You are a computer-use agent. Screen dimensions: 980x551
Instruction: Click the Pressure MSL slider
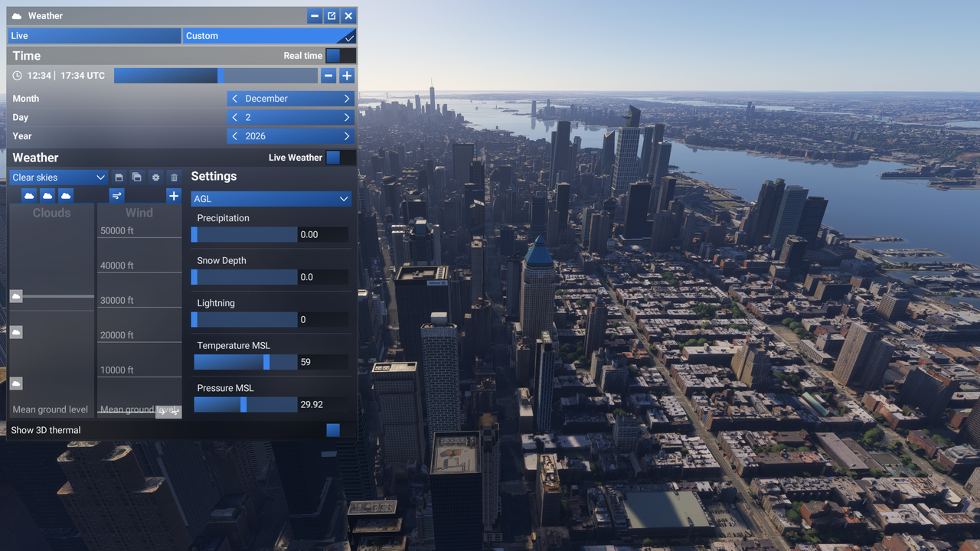(x=246, y=405)
